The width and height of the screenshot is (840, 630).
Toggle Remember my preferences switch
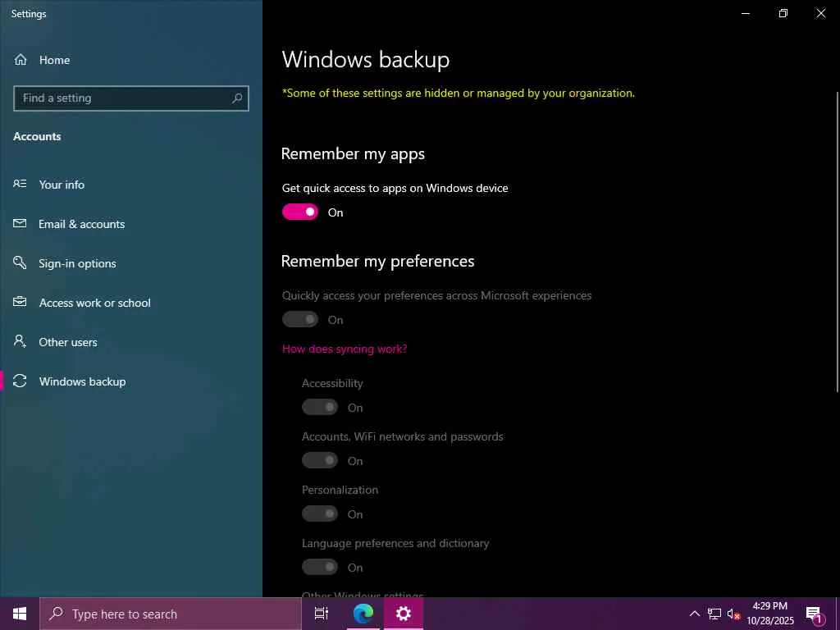click(300, 320)
